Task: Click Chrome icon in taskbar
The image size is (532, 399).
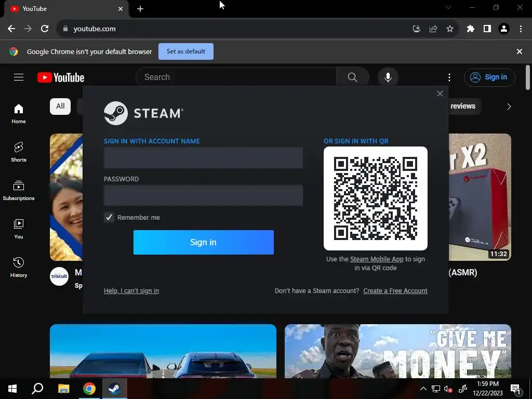Action: tap(89, 389)
